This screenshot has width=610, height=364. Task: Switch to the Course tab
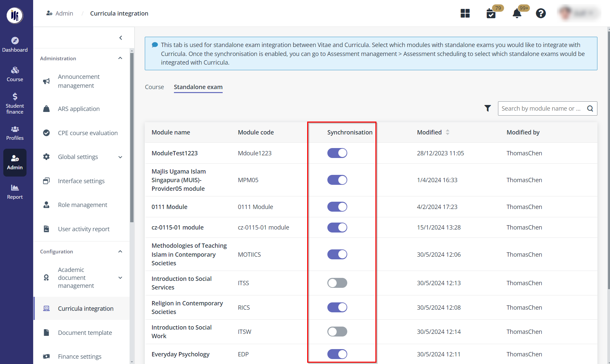point(154,87)
